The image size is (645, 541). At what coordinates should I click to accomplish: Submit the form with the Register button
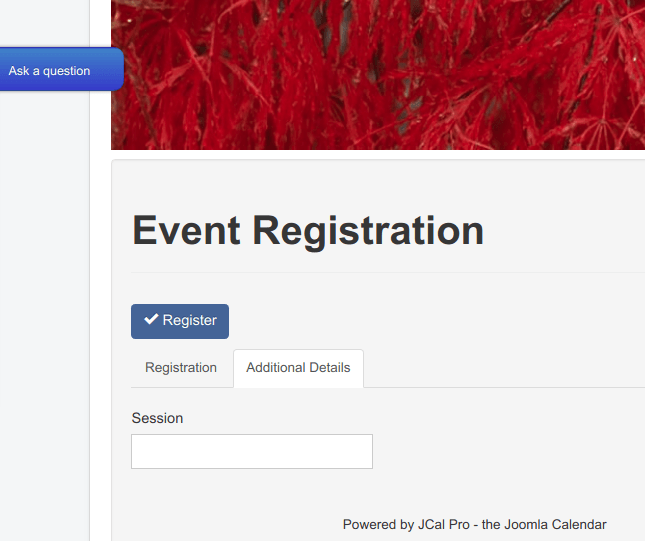[x=180, y=321]
